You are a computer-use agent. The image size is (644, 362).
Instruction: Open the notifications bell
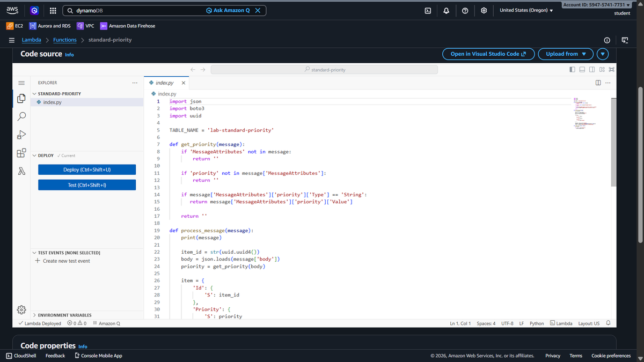tap(447, 11)
